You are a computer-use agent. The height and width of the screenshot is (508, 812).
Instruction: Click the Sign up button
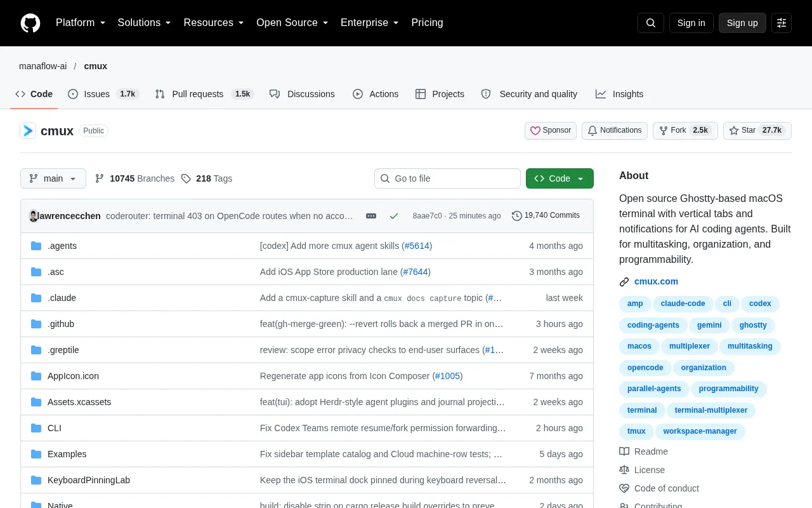point(742,23)
